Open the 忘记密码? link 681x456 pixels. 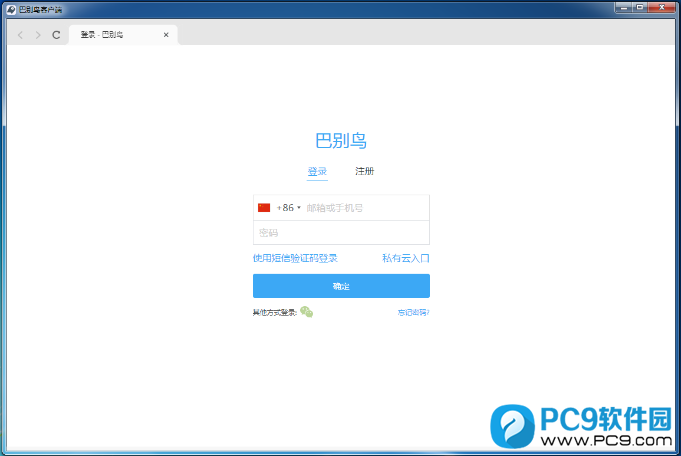(413, 312)
